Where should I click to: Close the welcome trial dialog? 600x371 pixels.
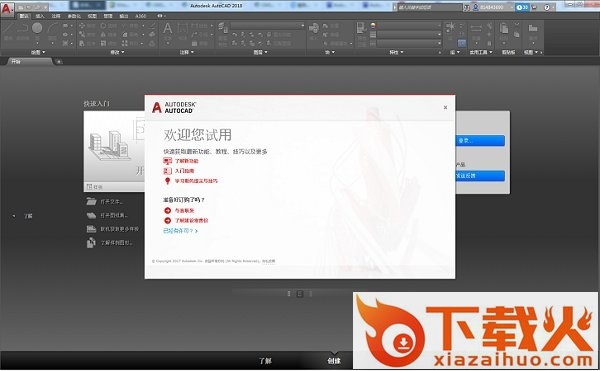445,107
